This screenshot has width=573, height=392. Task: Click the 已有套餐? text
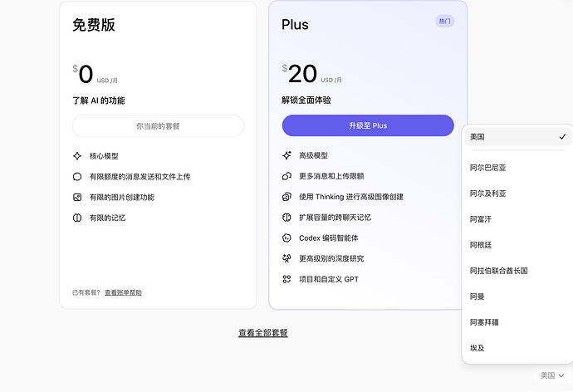(x=86, y=292)
